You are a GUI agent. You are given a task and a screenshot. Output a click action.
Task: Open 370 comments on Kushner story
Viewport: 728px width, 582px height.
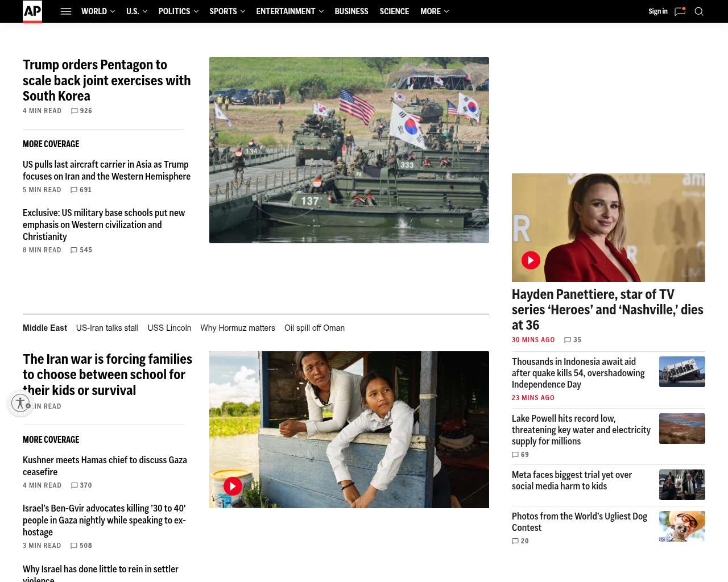pos(81,485)
